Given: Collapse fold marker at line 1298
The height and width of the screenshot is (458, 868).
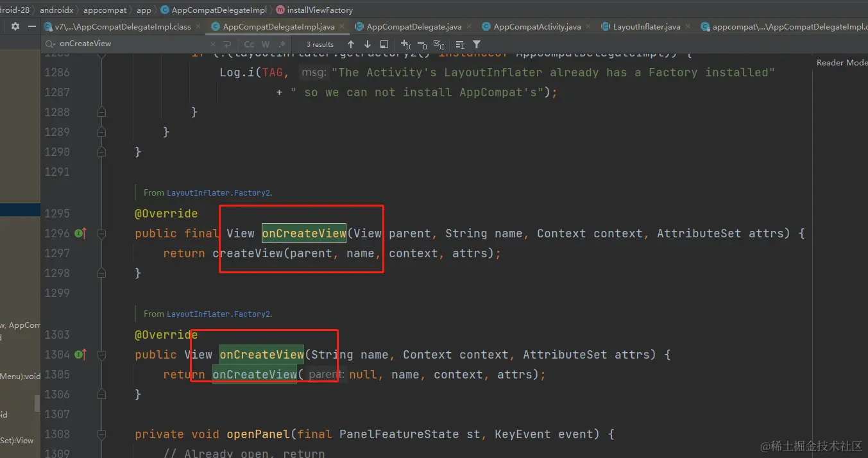Looking at the screenshot, I should pyautogui.click(x=101, y=273).
